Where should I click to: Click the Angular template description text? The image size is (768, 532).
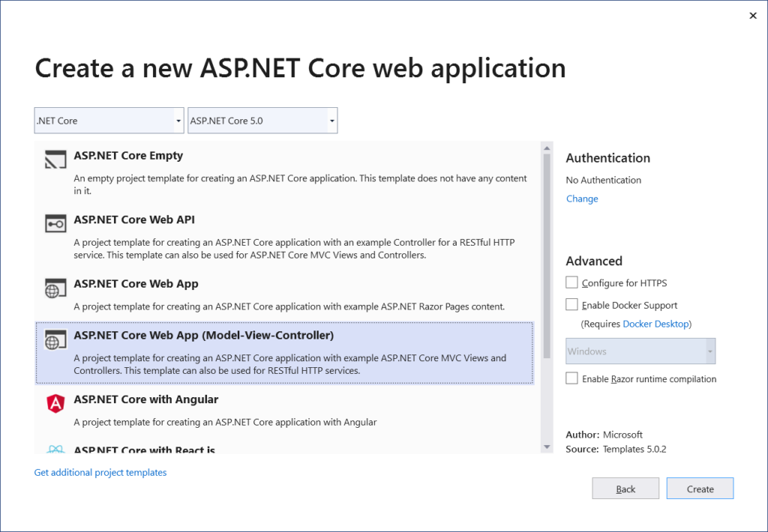point(225,423)
